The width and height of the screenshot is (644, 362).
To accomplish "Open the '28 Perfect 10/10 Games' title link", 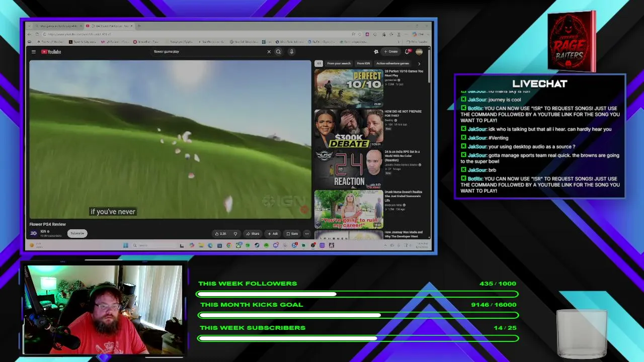I will point(404,73).
